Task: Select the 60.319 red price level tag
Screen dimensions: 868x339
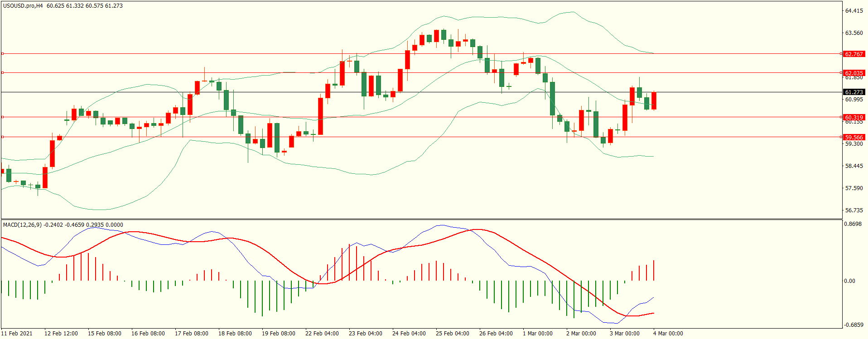Action: click(x=854, y=117)
